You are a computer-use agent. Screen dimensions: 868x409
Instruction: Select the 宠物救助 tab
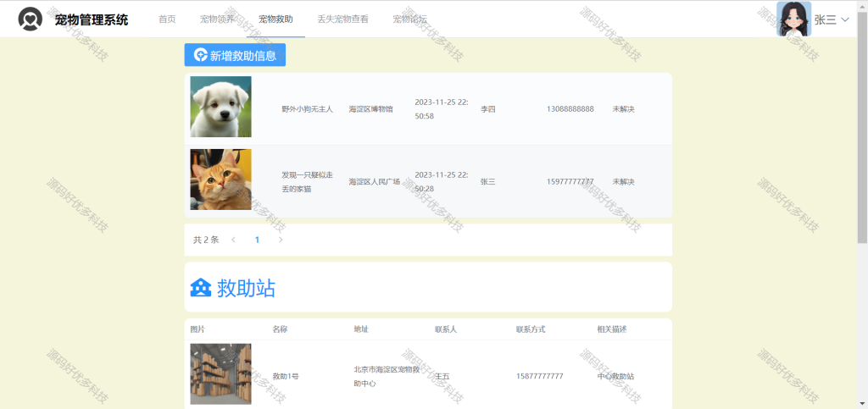tap(275, 19)
